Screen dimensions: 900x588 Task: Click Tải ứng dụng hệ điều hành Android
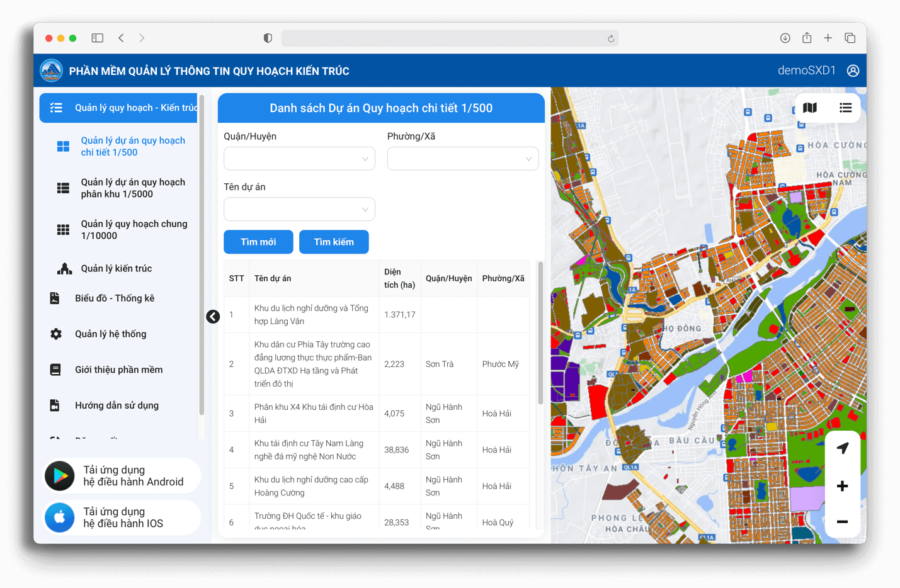pyautogui.click(x=122, y=476)
